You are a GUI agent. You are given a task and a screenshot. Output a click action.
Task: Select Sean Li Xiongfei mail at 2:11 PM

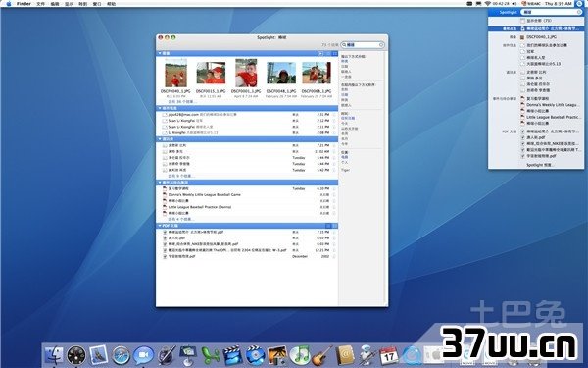coord(248,127)
